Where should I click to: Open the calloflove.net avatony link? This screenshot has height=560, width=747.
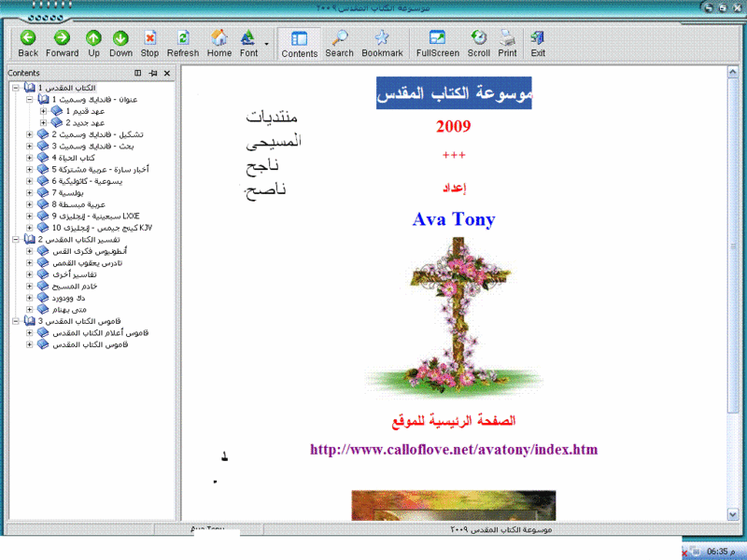(x=453, y=450)
